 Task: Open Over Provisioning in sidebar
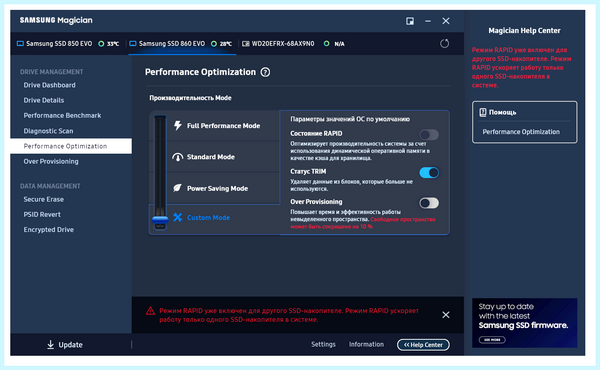pos(51,161)
